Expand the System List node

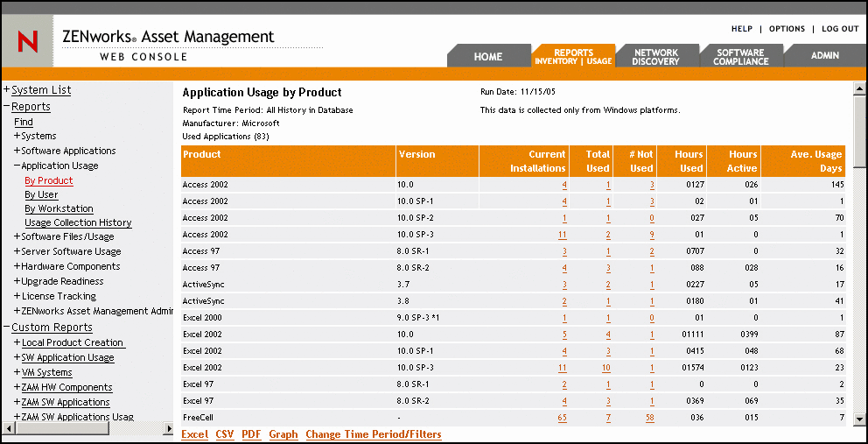7,90
